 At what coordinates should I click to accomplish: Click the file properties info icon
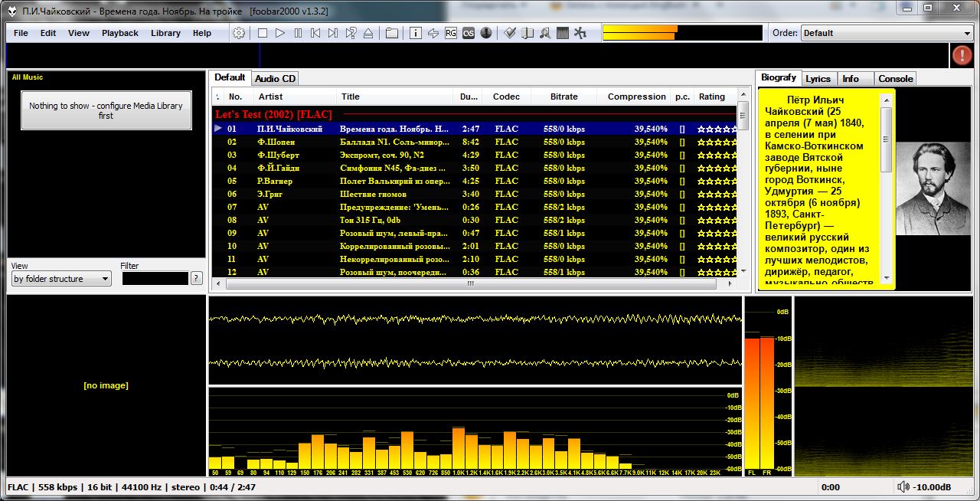[415, 33]
